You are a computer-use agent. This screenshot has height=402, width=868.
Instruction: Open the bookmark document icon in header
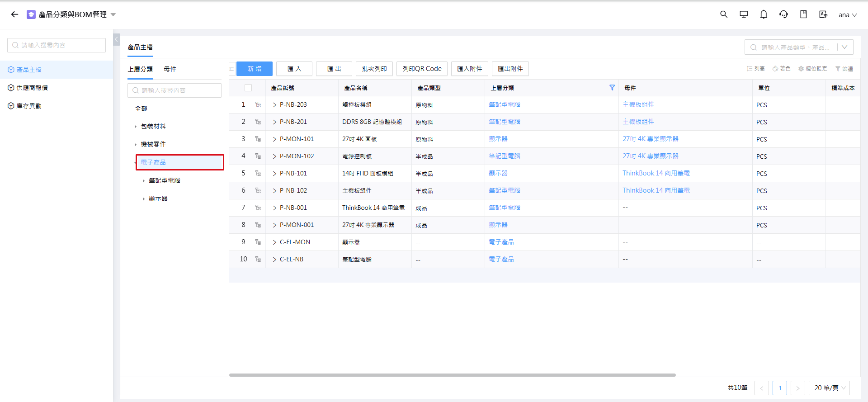pos(803,14)
